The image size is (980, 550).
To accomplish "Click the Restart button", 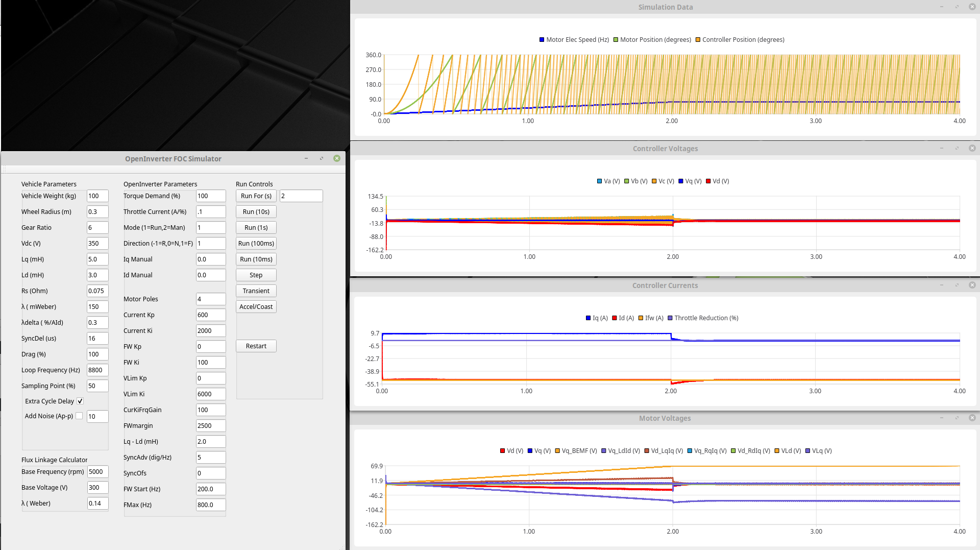I will point(256,346).
